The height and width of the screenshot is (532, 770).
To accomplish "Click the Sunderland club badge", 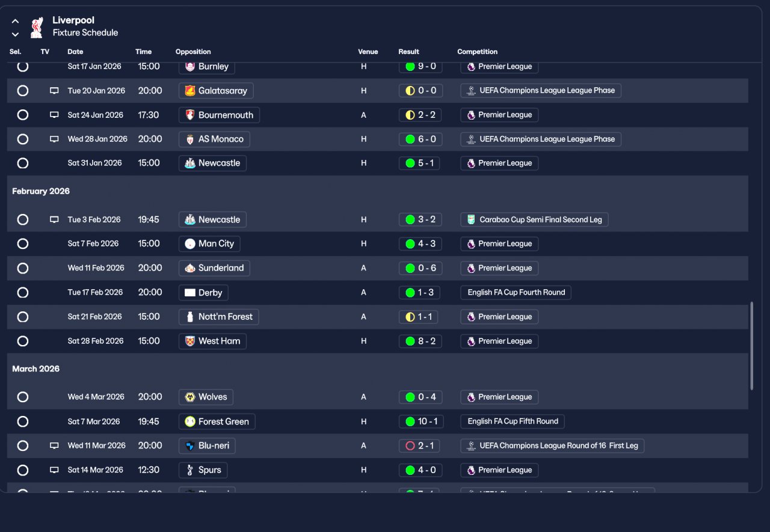I will [x=190, y=268].
